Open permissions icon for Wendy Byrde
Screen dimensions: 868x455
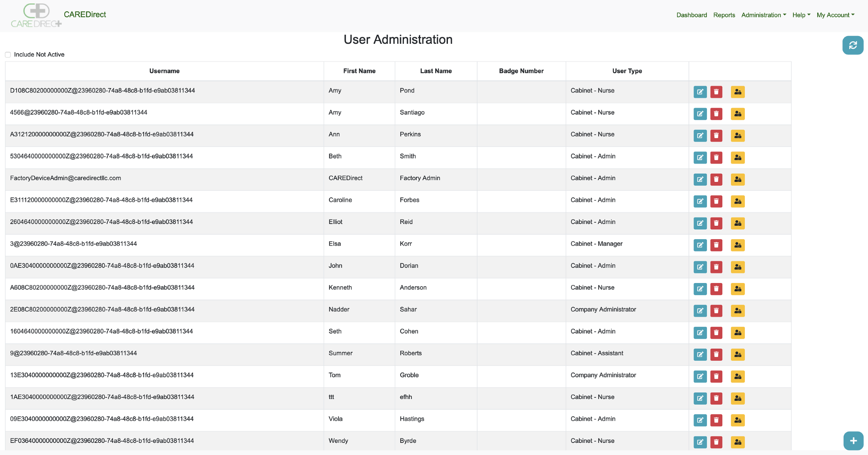(x=737, y=442)
